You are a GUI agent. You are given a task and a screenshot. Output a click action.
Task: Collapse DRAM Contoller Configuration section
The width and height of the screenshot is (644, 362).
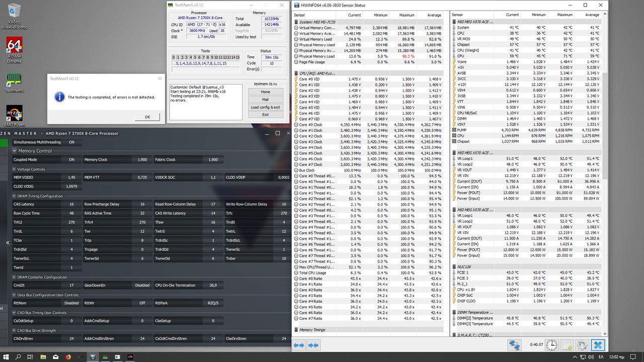14,277
